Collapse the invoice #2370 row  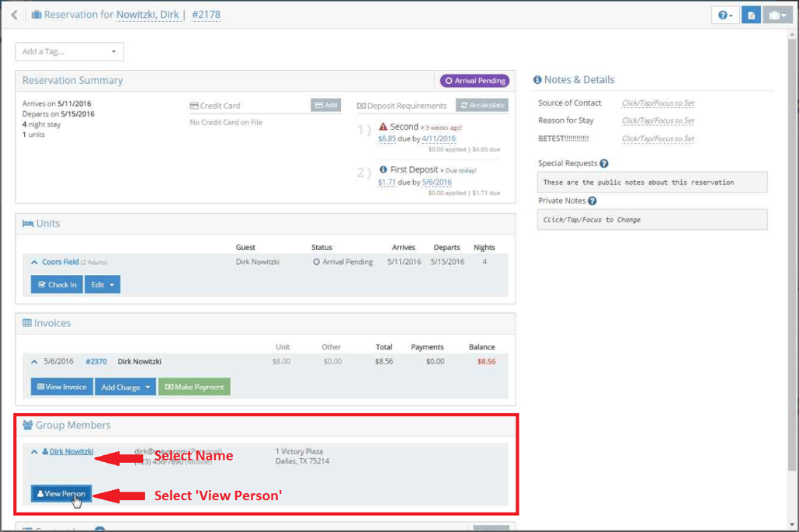(x=34, y=362)
